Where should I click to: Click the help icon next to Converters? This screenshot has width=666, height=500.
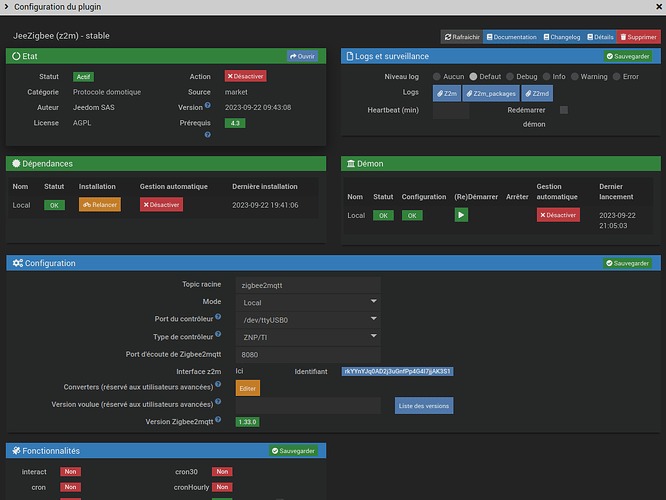click(x=218, y=384)
